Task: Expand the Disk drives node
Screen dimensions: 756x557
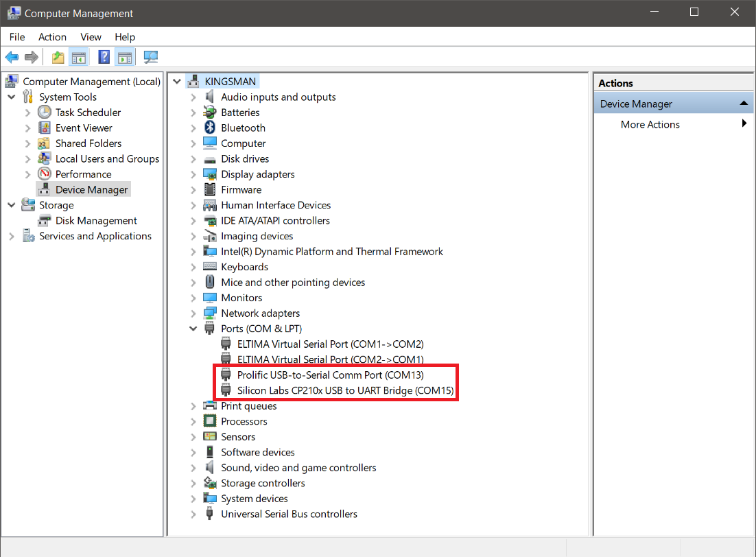Action: (193, 158)
